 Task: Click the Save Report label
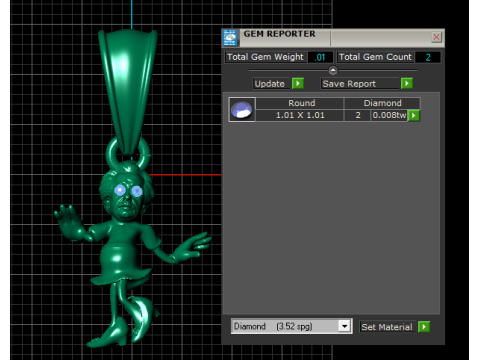(349, 84)
